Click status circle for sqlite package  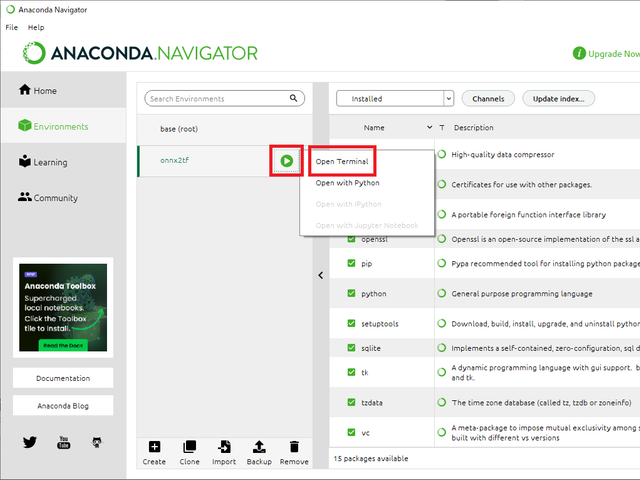[441, 348]
